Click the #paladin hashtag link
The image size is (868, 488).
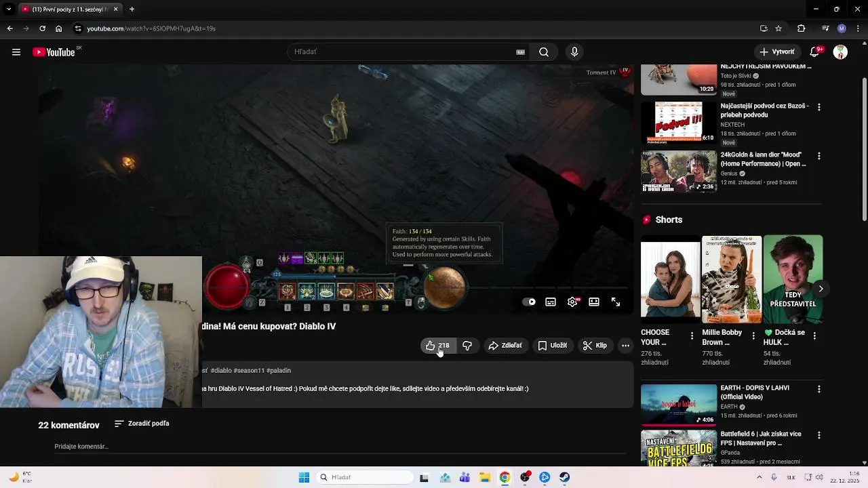click(x=279, y=371)
